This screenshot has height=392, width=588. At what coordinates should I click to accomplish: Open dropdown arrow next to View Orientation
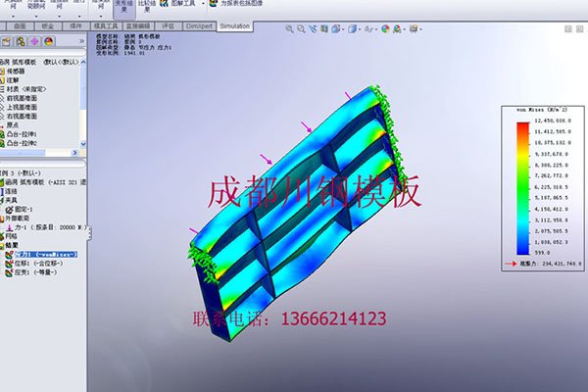343,29
